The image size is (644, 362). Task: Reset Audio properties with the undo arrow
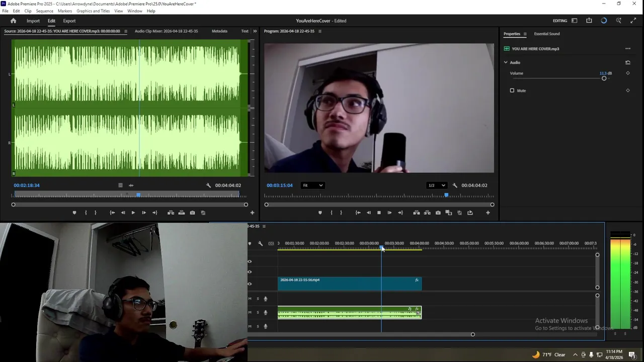click(x=628, y=62)
